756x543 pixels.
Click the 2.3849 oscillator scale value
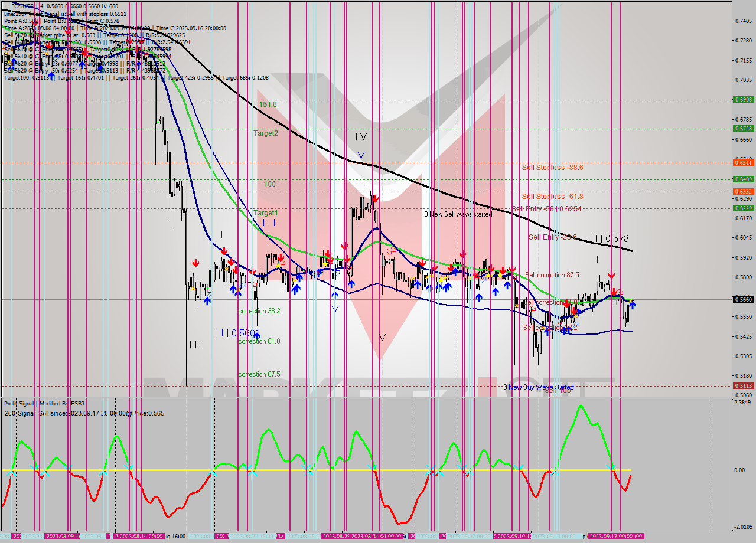pyautogui.click(x=742, y=403)
